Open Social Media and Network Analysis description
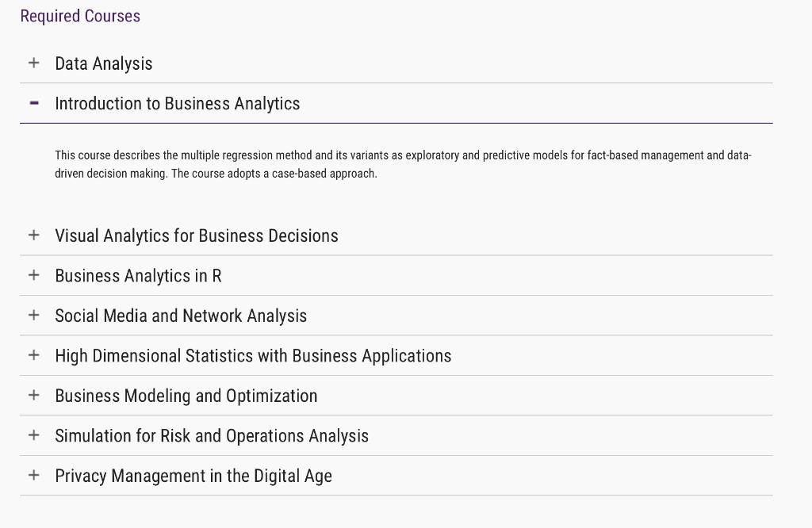Image resolution: width=812 pixels, height=528 pixels. click(181, 316)
